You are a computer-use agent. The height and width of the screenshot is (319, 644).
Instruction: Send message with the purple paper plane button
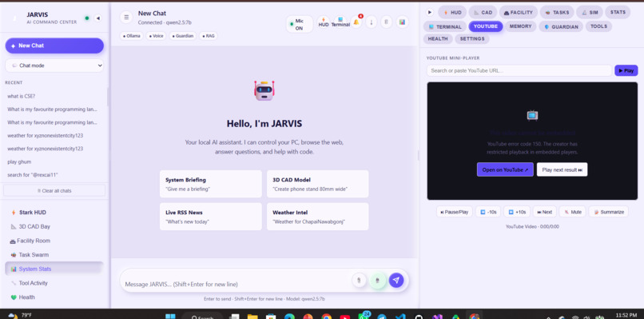point(396,281)
